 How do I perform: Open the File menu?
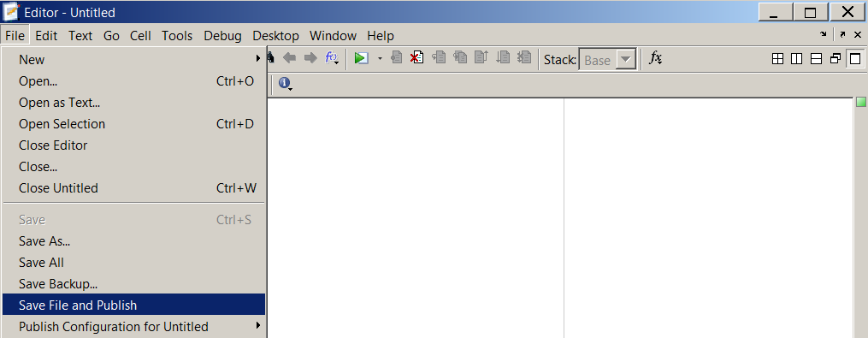15,35
